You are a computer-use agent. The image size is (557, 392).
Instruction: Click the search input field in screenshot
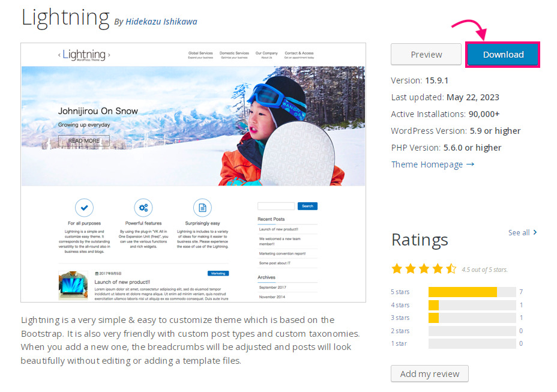276,206
